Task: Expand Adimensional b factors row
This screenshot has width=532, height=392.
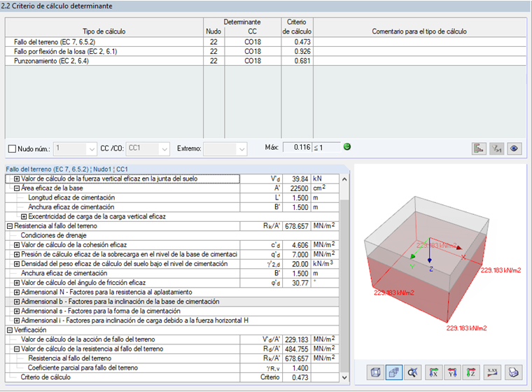Action: (x=17, y=302)
